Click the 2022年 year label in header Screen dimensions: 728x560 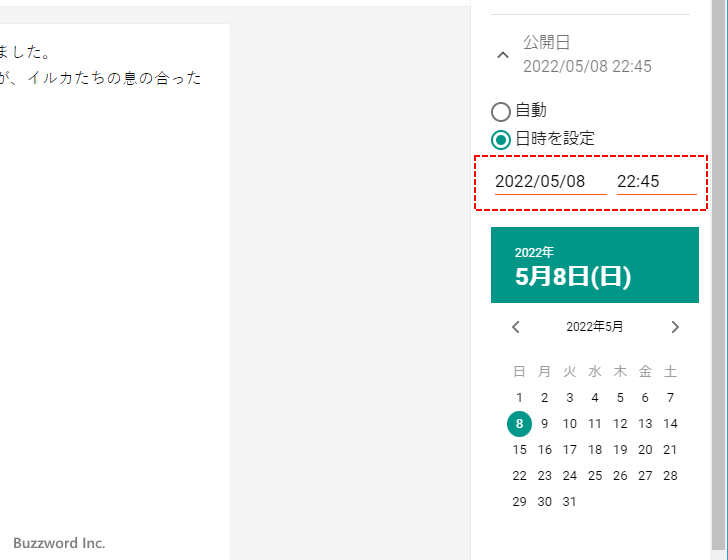[x=534, y=252]
